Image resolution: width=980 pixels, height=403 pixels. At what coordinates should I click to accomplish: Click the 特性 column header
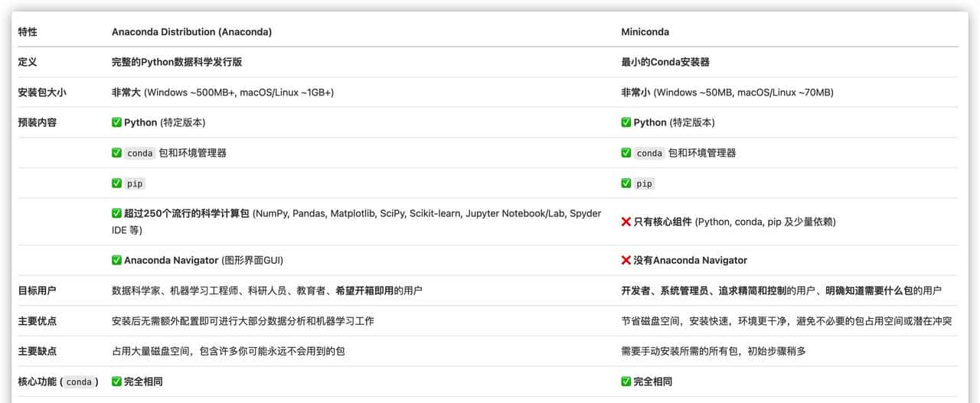pos(28,32)
